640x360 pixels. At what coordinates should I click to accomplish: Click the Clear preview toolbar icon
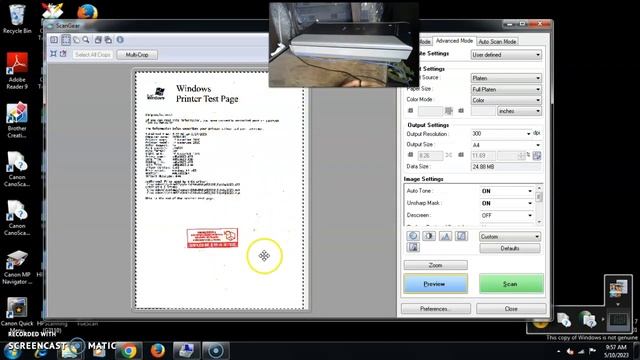[x=54, y=40]
